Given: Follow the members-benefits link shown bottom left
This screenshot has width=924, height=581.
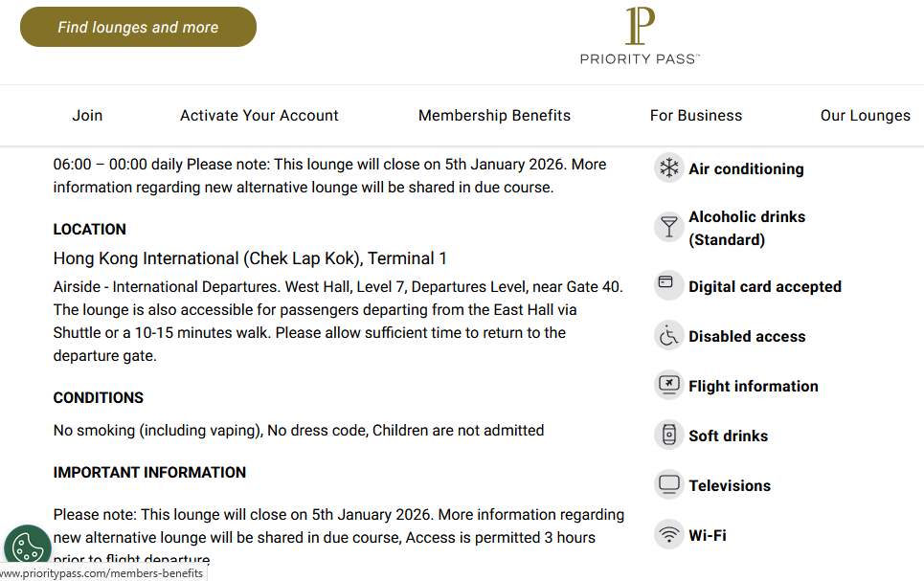Looking at the screenshot, I should tap(102, 573).
